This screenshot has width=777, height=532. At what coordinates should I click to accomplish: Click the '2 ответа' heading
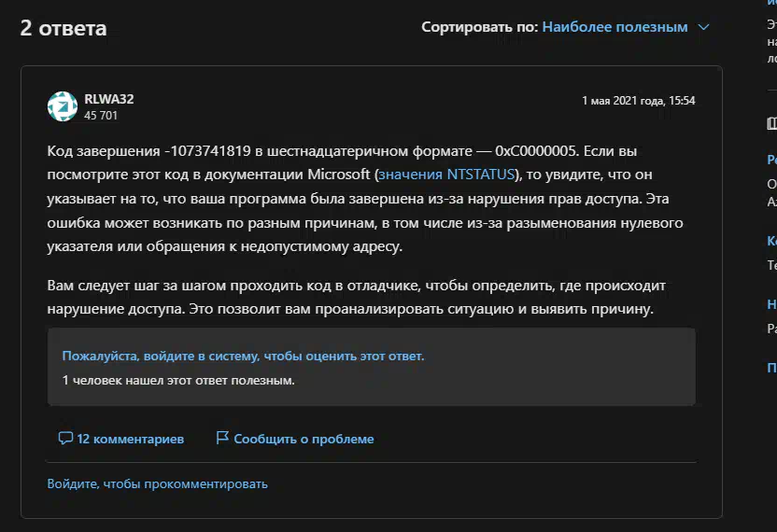coord(64,28)
